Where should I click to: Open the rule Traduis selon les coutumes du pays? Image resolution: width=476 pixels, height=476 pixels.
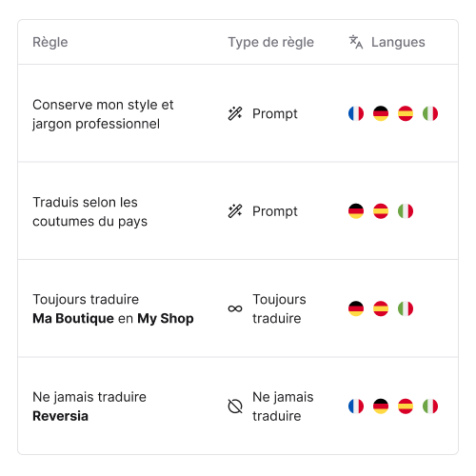tap(238, 210)
